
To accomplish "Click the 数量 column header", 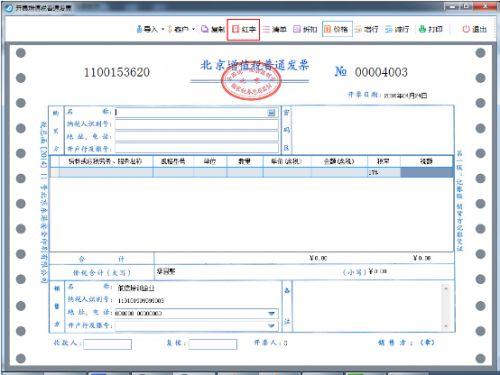I will tap(245, 161).
